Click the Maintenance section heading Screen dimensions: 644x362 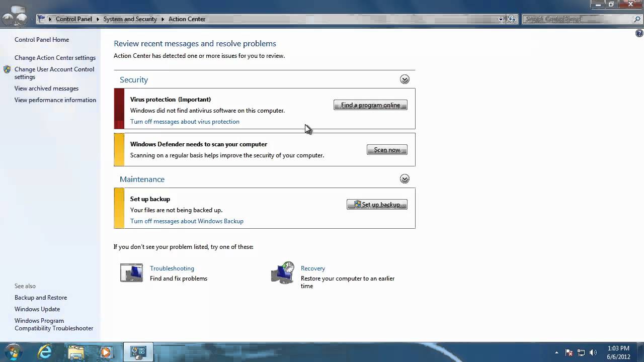tap(142, 179)
